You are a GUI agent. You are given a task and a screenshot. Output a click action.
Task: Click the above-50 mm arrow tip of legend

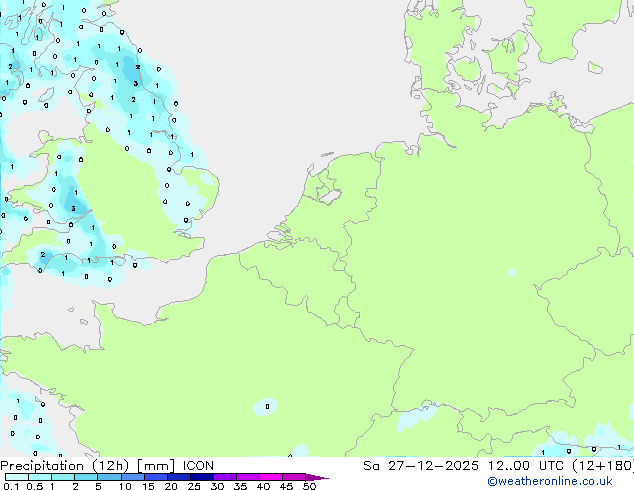[317, 477]
